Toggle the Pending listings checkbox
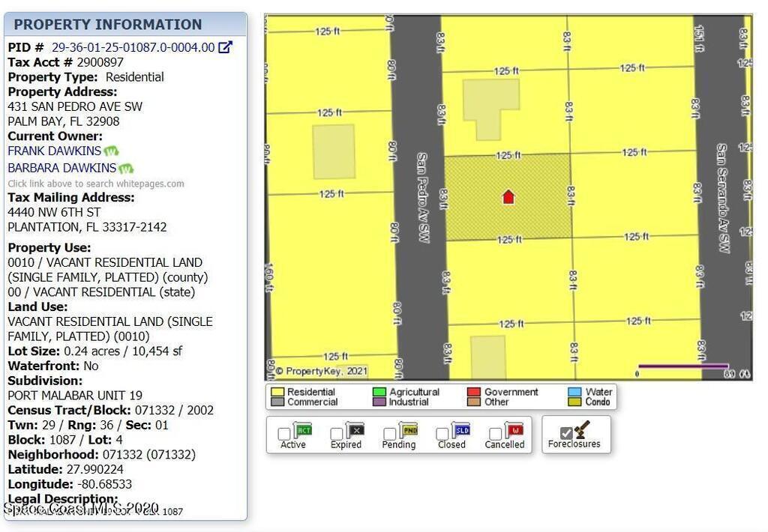Image resolution: width=768 pixels, height=532 pixels. (389, 434)
